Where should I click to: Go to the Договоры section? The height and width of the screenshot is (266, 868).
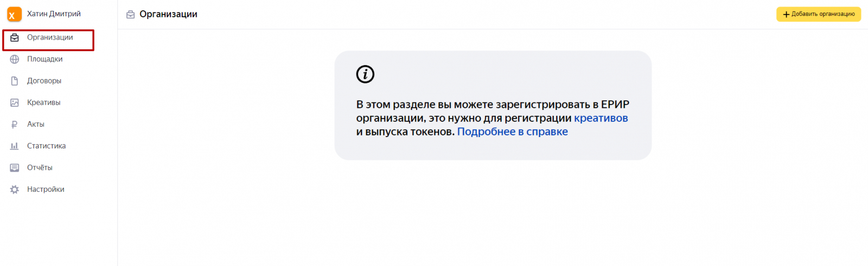click(x=44, y=81)
